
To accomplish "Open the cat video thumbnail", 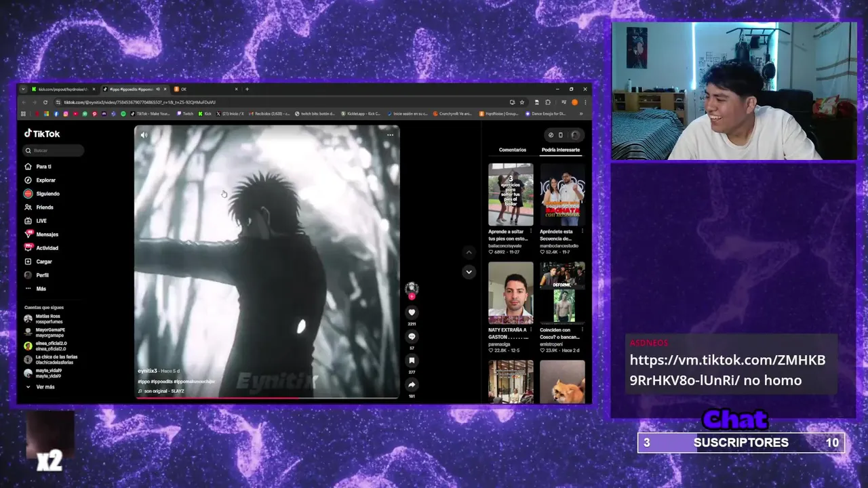I will 562,382.
